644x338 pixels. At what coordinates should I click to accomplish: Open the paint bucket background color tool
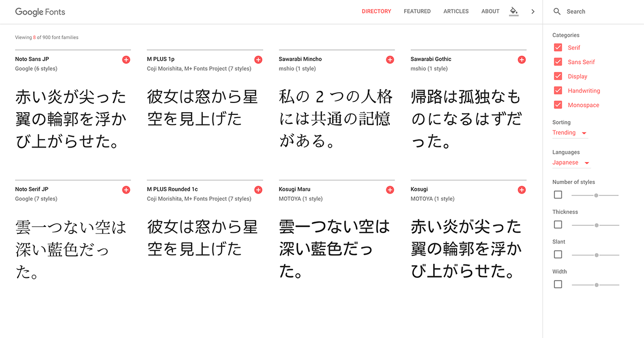pos(514,11)
